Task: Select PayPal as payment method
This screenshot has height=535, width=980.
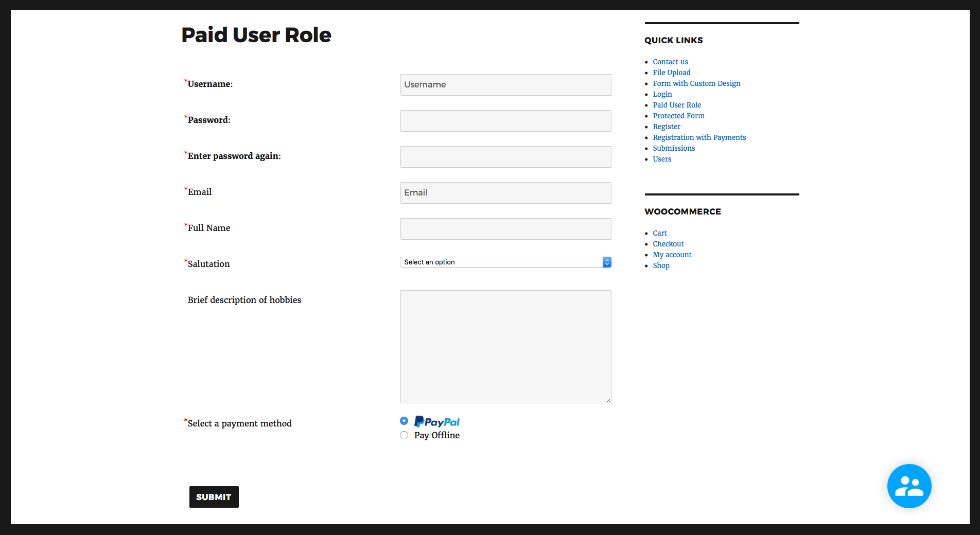Action: (404, 420)
